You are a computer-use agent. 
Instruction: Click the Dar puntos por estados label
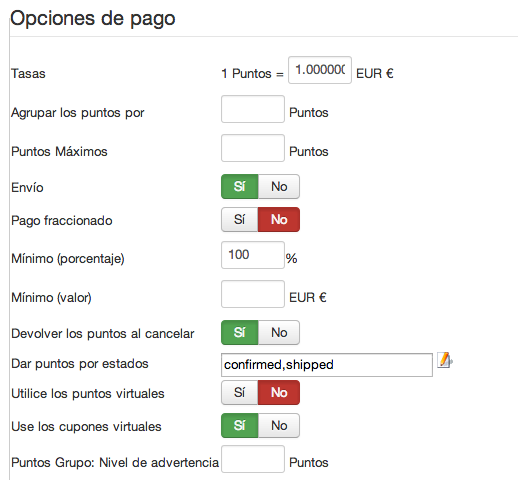tap(80, 364)
